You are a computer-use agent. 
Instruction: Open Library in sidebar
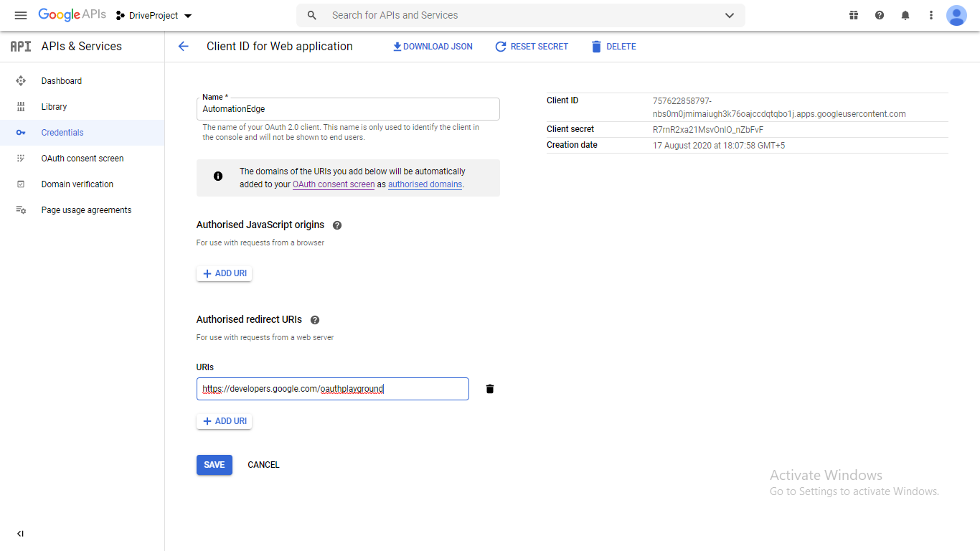click(82, 107)
